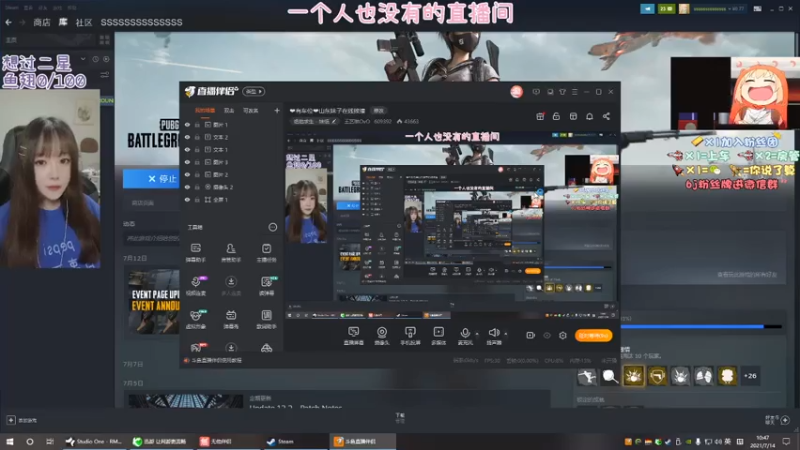Expand the speaker options arrow
The width and height of the screenshot is (800, 450).
(506, 334)
